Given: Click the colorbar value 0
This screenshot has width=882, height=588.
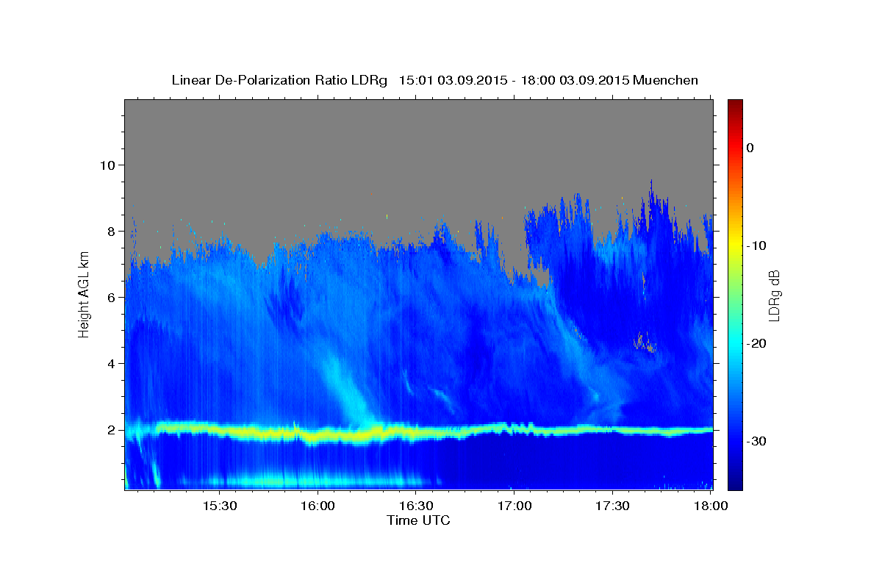Looking at the screenshot, I should click(750, 148).
